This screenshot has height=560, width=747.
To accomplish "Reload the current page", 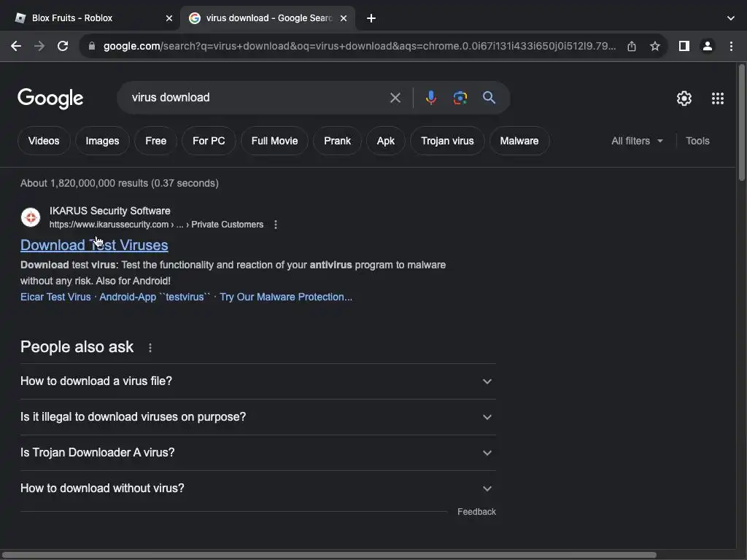I will pyautogui.click(x=63, y=46).
